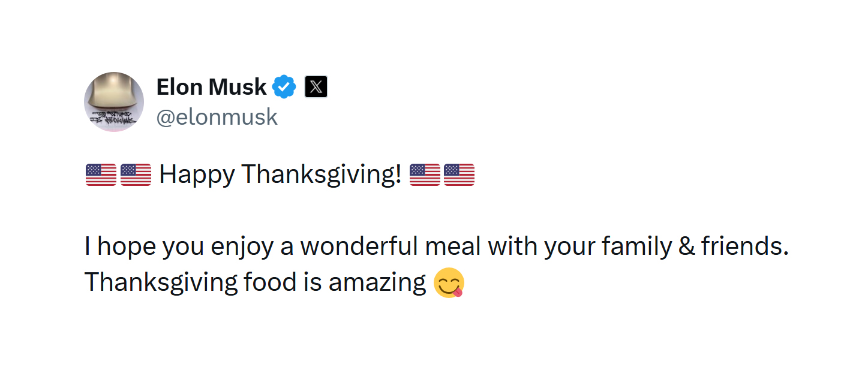This screenshot has width=868, height=373.
Task: Click 'Thanksgiving' at start of last line
Action: (160, 282)
